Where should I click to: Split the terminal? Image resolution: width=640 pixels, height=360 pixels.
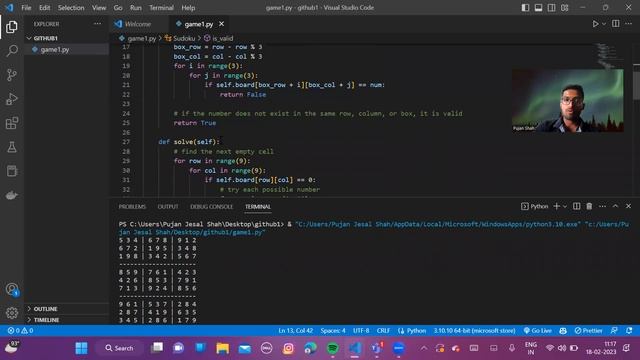coord(576,206)
